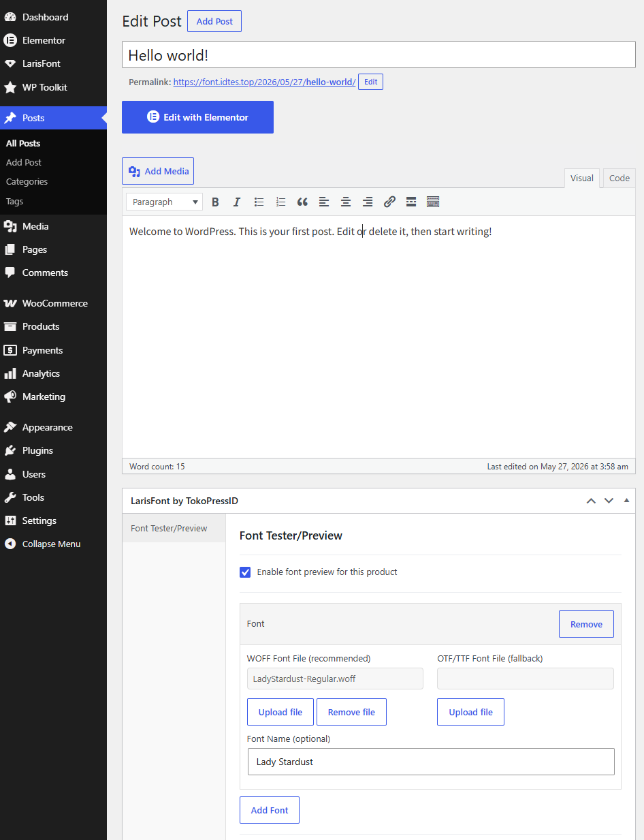Insert Read More tag
644x840 pixels.
411,202
